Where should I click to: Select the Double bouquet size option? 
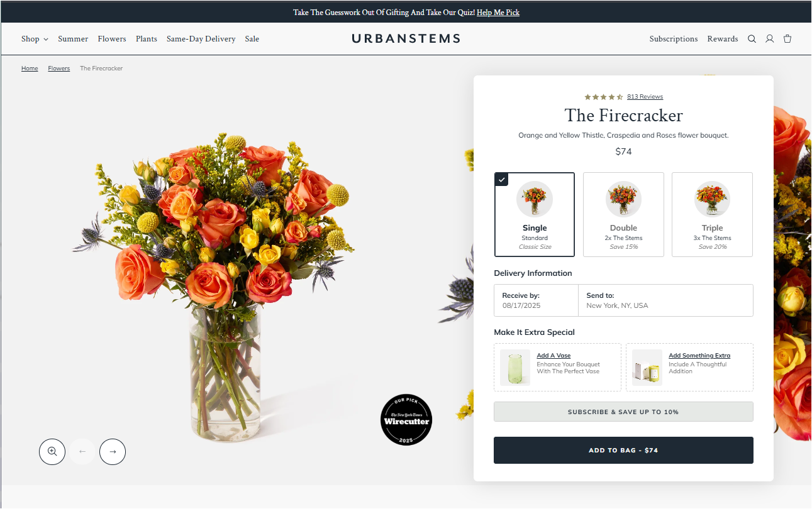tap(623, 214)
